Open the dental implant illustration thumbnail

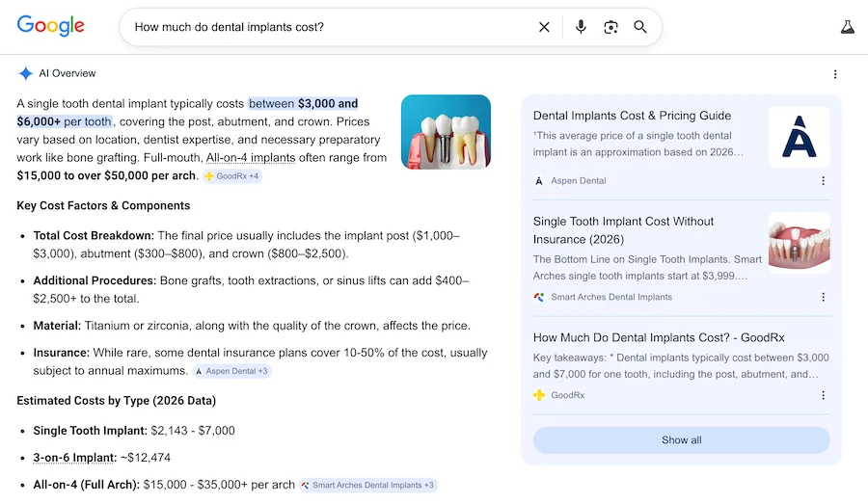pos(446,132)
